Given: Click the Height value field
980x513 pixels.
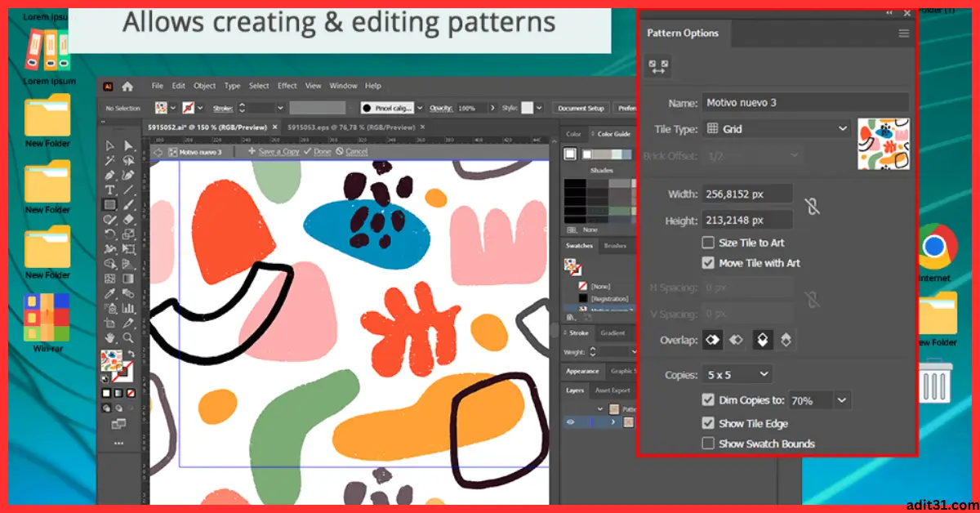Looking at the screenshot, I should 747,220.
